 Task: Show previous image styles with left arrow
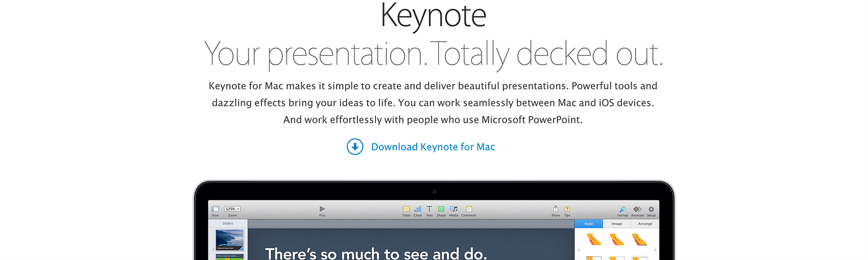[x=579, y=249]
